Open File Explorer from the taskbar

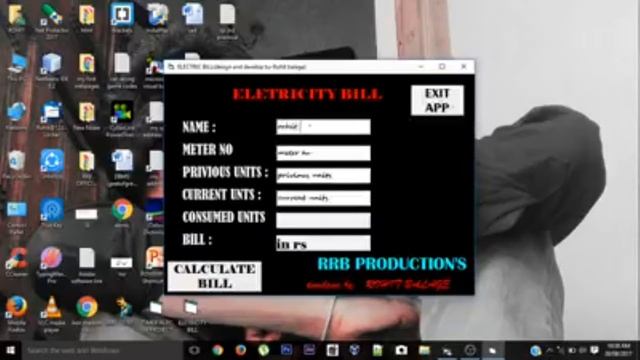tap(424, 350)
